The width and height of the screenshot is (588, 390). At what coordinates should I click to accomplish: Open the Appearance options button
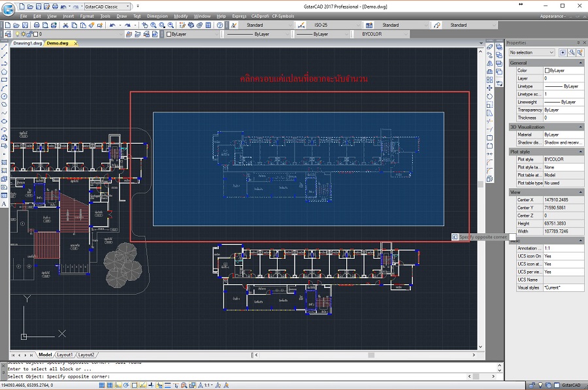pyautogui.click(x=553, y=16)
